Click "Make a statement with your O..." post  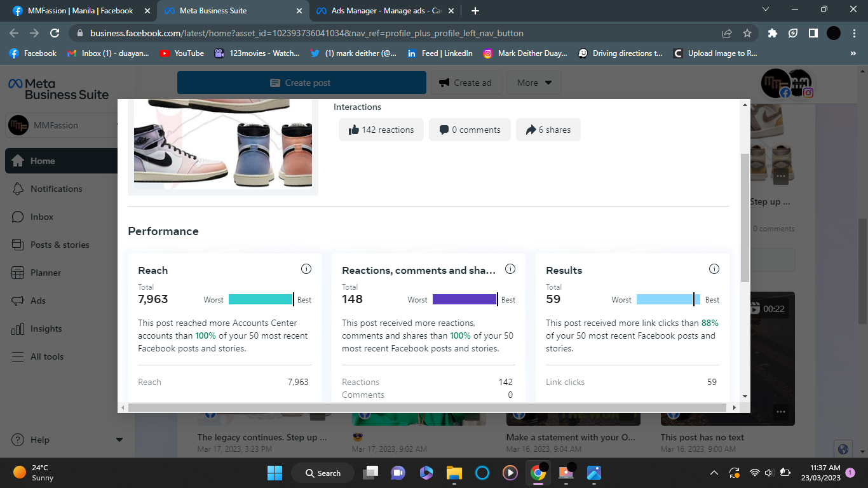(x=571, y=437)
